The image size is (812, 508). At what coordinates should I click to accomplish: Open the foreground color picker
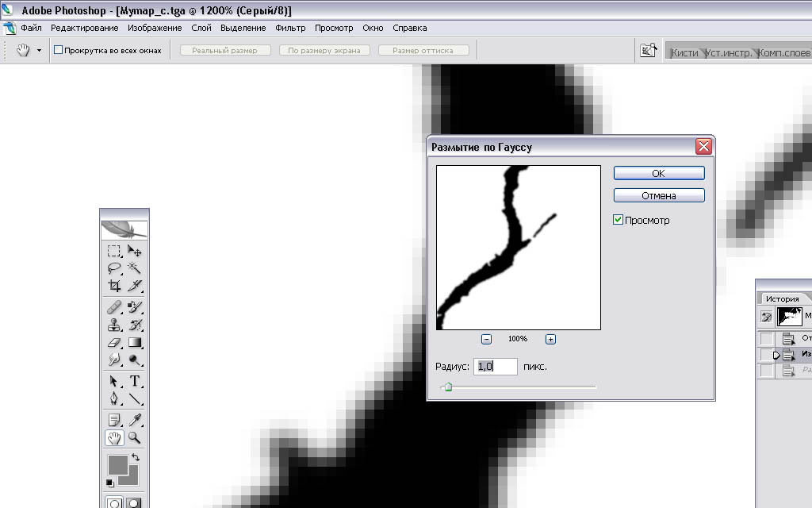[117, 464]
